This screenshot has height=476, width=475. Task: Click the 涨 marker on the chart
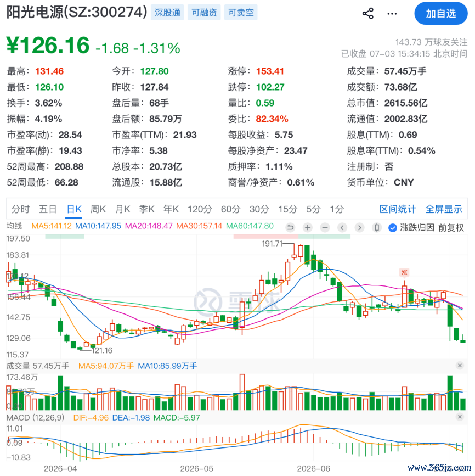(x=404, y=272)
